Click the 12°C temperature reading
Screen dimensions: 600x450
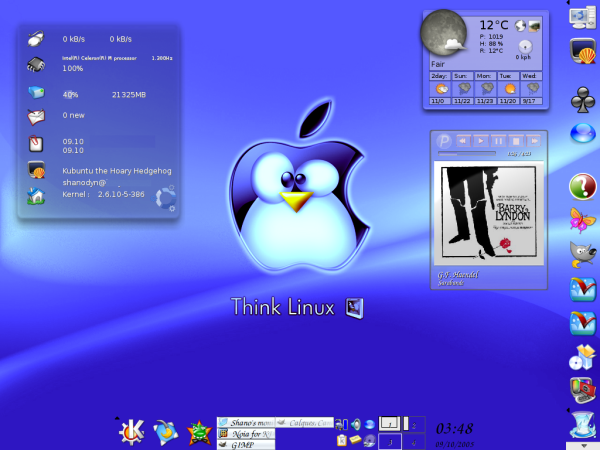tap(494, 25)
